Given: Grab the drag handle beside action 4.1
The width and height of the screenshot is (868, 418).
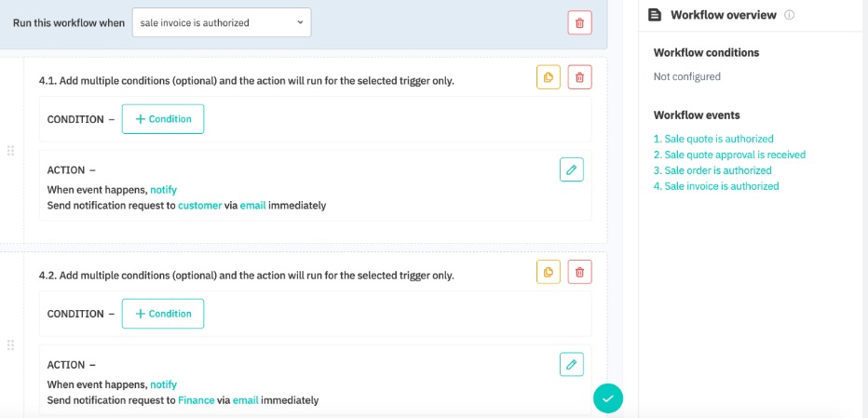Looking at the screenshot, I should pos(11,151).
